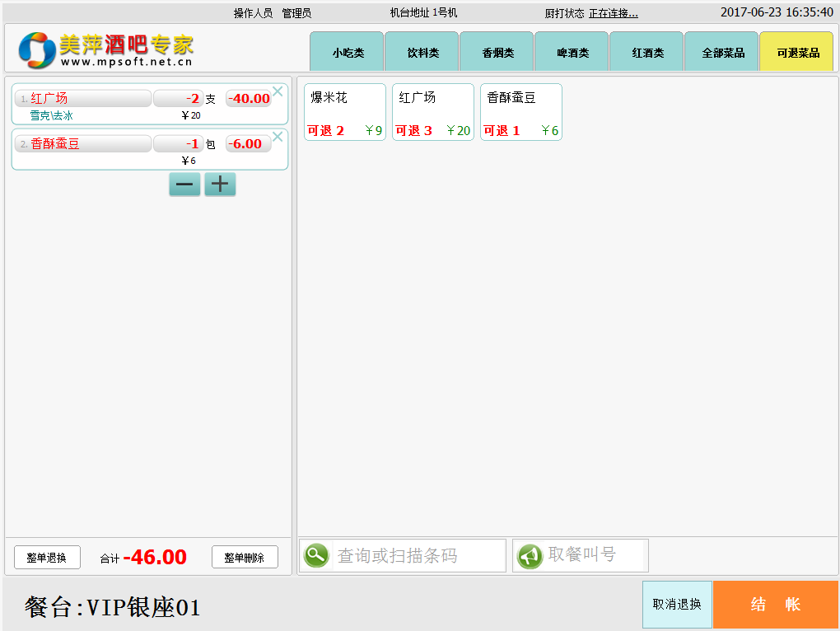This screenshot has height=631, width=840.
Task: Switch to the 饮料类 tab
Action: 422,53
